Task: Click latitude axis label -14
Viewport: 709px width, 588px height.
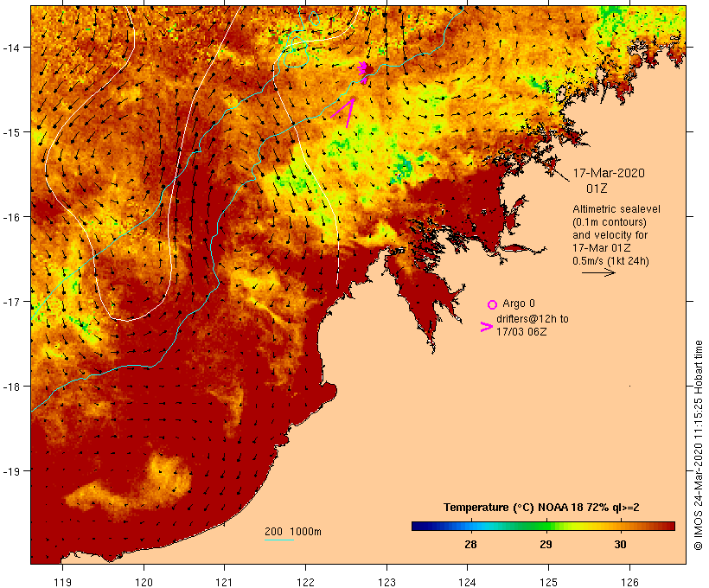Action: click(10, 48)
